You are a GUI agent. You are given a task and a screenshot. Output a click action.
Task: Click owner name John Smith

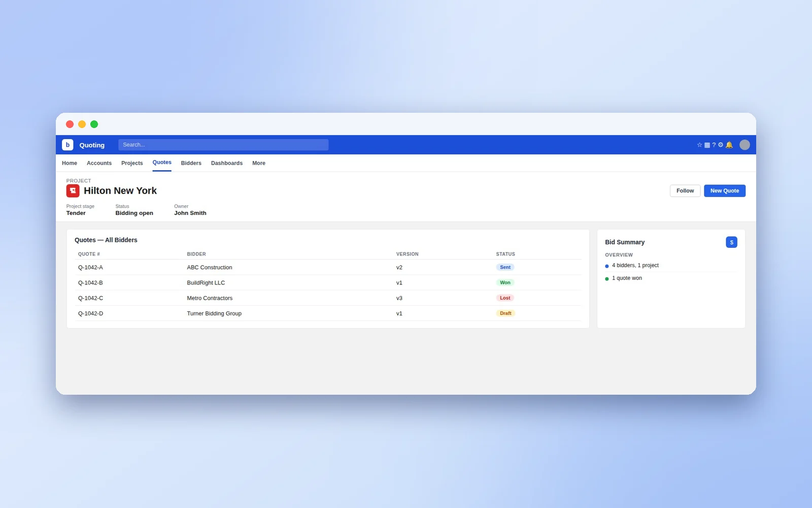click(x=190, y=213)
